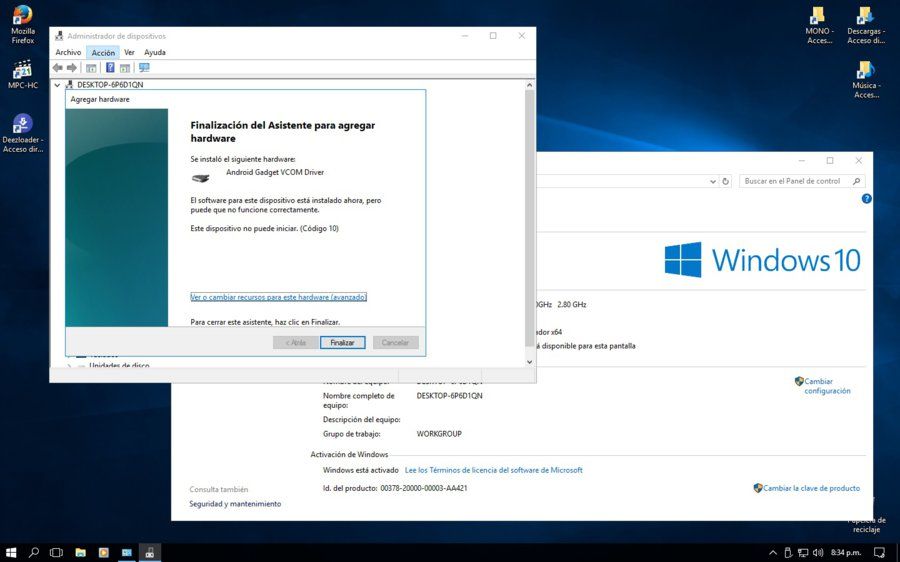The width and height of the screenshot is (900, 562).
Task: Click the Finalizar button
Action: point(343,343)
